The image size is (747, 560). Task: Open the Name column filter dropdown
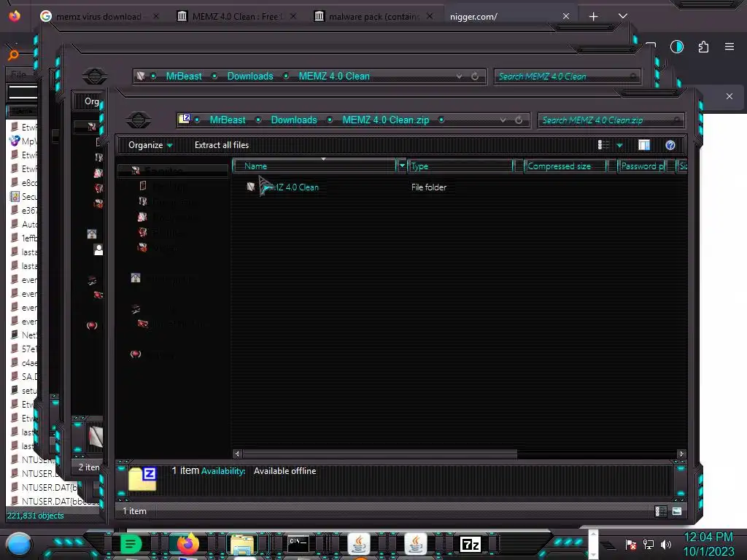(x=402, y=166)
